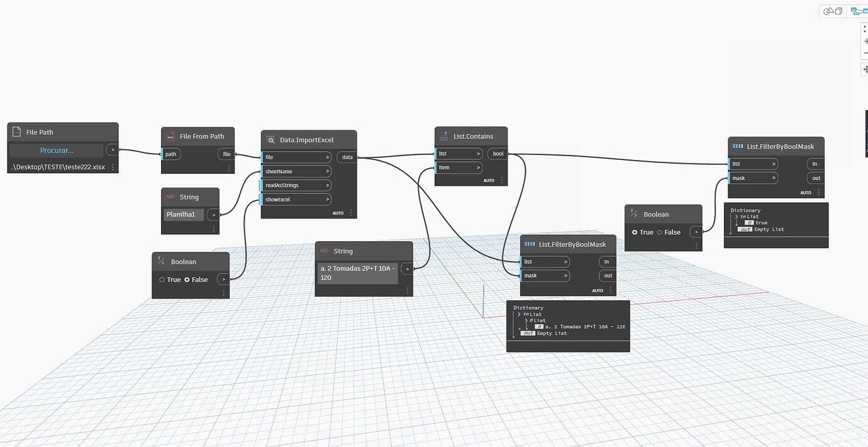Open the three-dot menu on File Path node
Viewport: 868px width, 447px height.
point(112,167)
